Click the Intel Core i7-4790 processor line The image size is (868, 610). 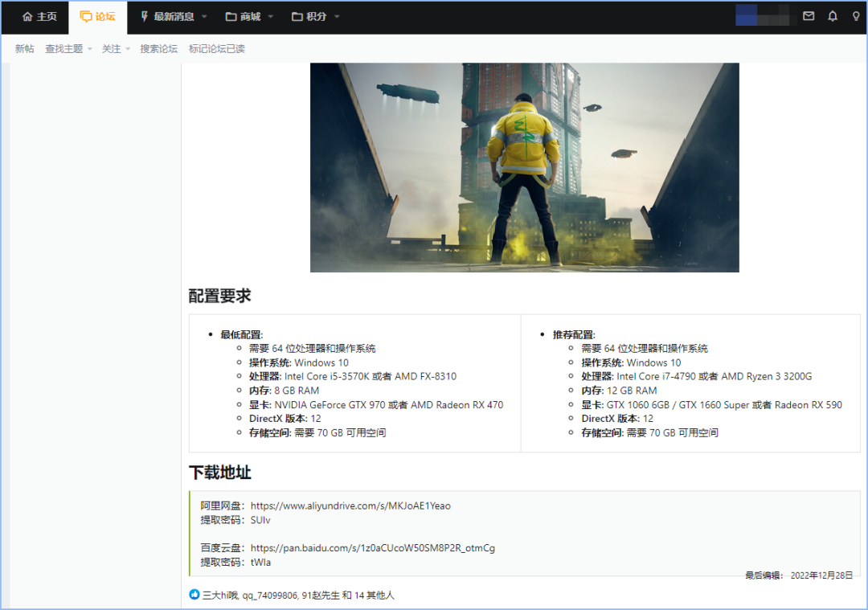pos(696,376)
